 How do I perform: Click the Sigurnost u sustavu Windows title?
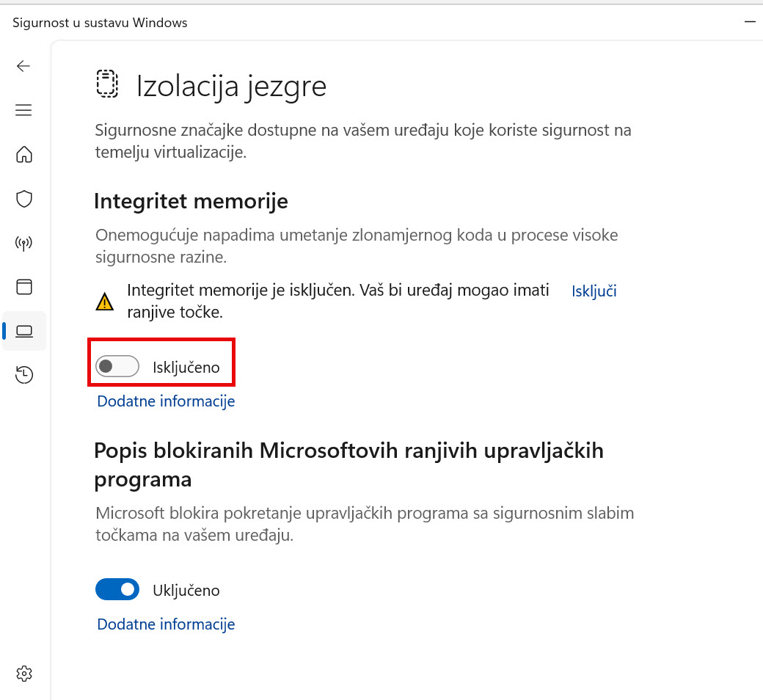[100, 23]
